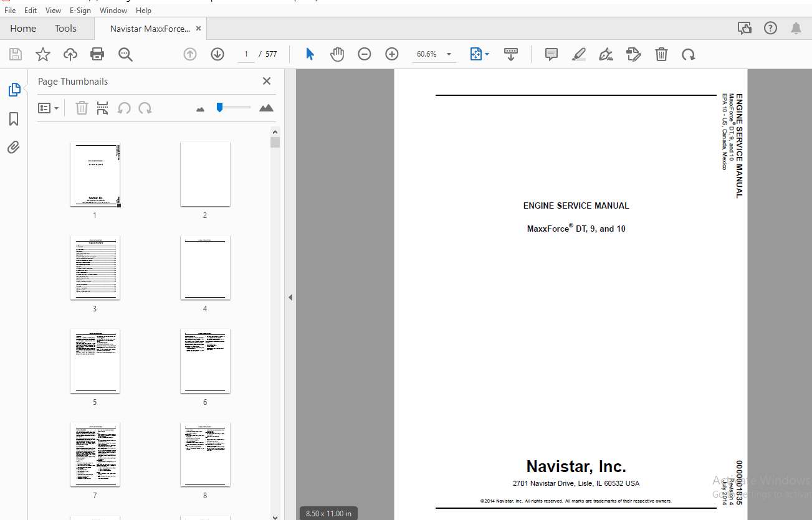Select page 3 thumbnail
Image resolution: width=812 pixels, height=520 pixels.
[x=95, y=268]
